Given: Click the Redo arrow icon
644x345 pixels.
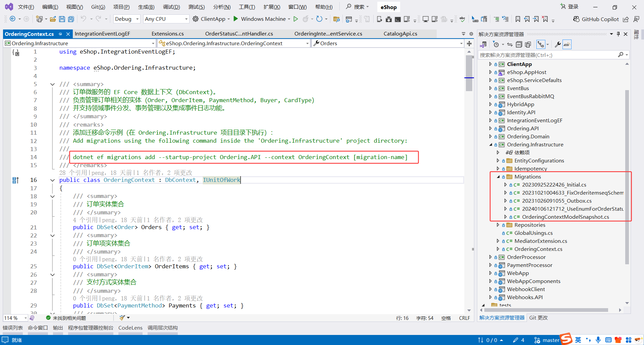Looking at the screenshot, I should pyautogui.click(x=98, y=19).
